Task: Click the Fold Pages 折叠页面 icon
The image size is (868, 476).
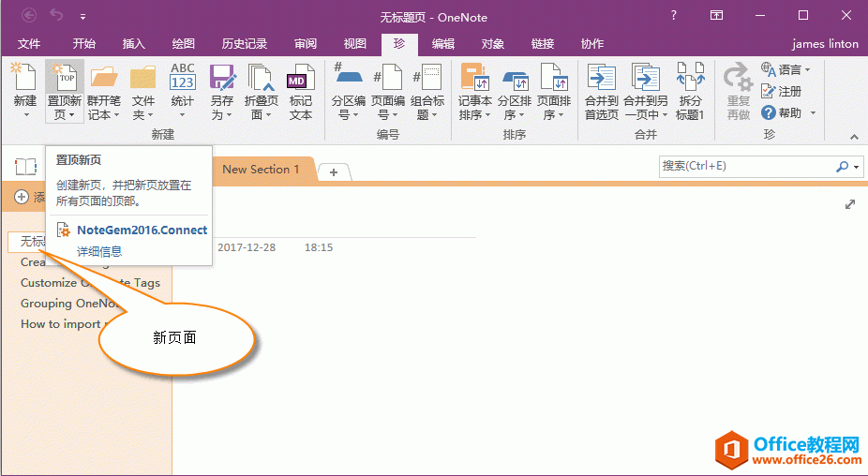Action: [261, 77]
